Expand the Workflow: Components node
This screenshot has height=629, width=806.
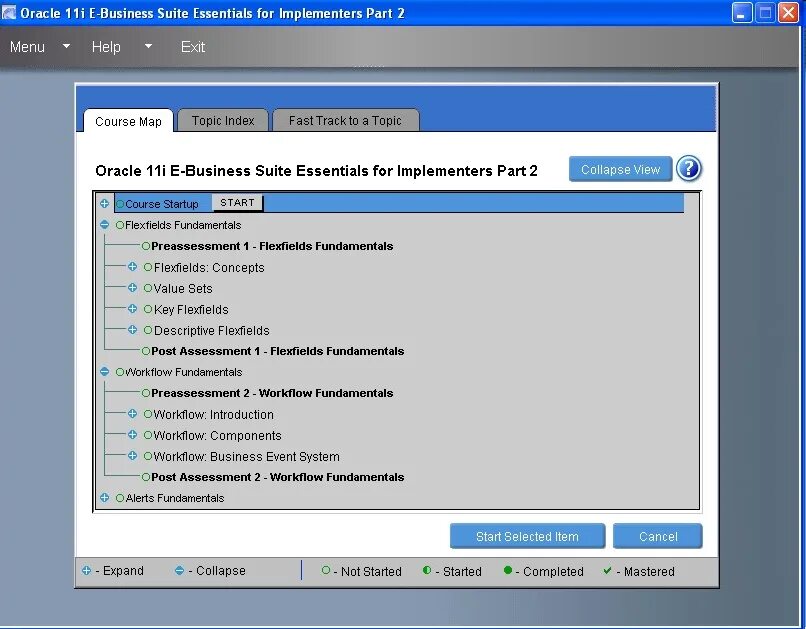133,435
